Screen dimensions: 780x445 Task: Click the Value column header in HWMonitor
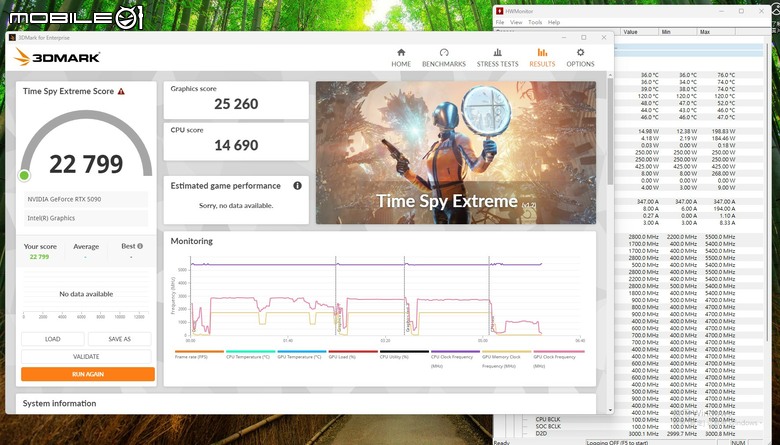(639, 32)
